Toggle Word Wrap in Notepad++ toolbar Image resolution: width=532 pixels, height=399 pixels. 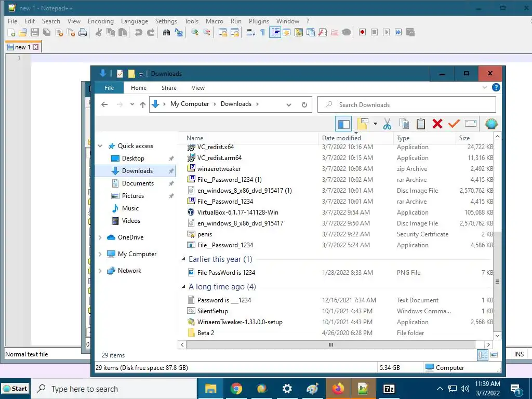tap(251, 32)
